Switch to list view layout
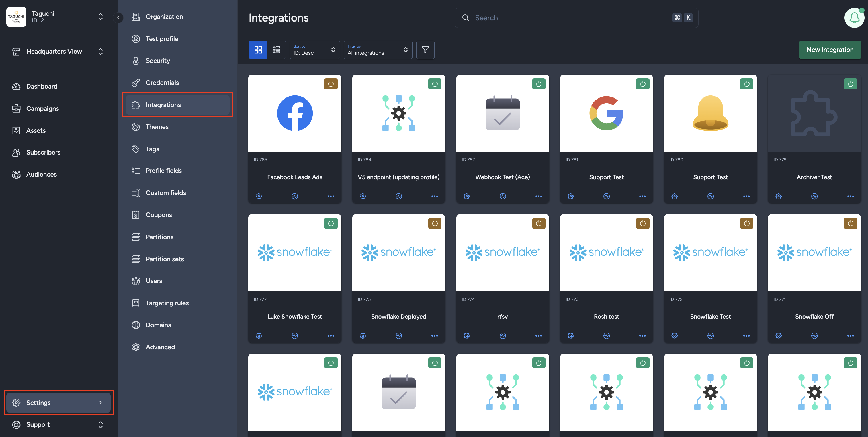Viewport: 868px width, 437px height. click(276, 50)
